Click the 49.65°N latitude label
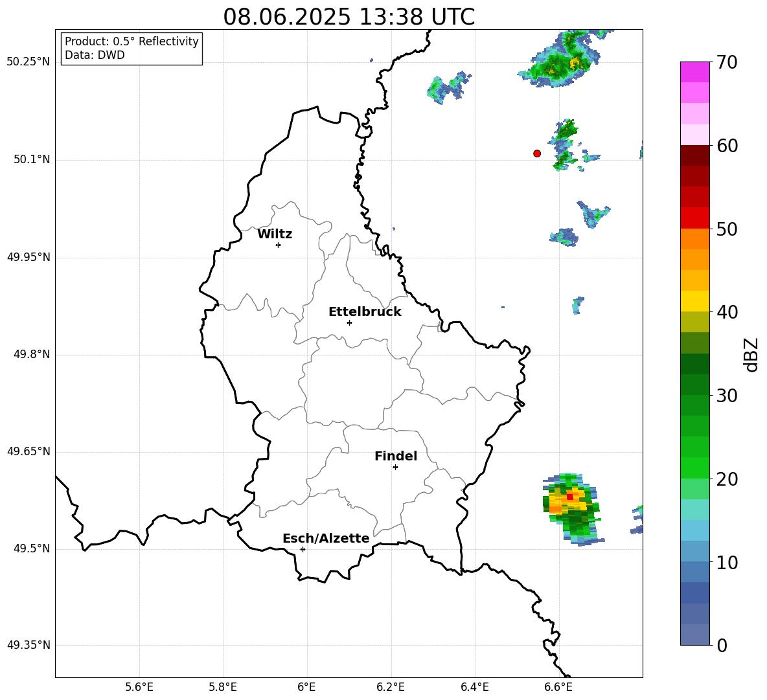Image resolution: width=767 pixels, height=700 pixels. (x=29, y=452)
